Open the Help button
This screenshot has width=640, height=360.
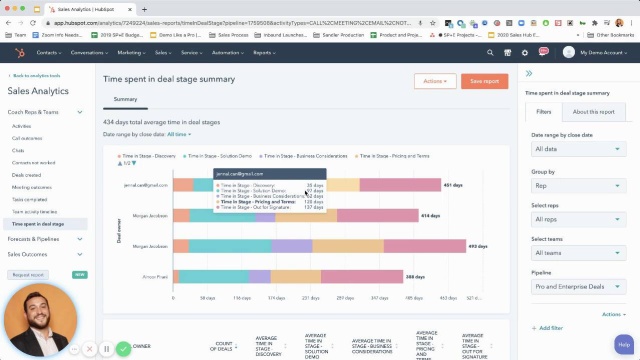[624, 344]
